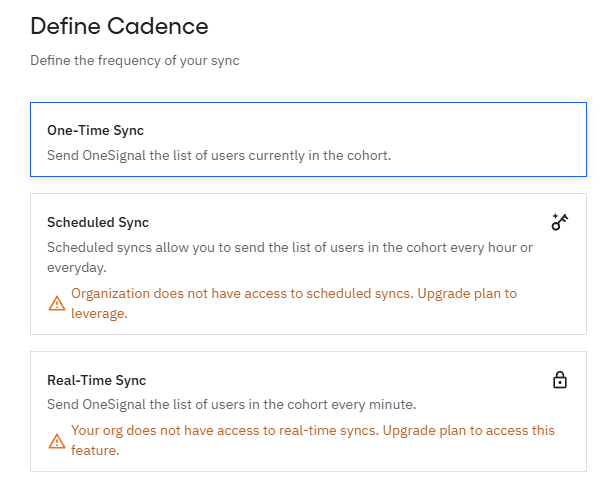Click the orange real-time syncs upgrade warning message
Viewport: 602px width, 499px height.
[x=313, y=440]
